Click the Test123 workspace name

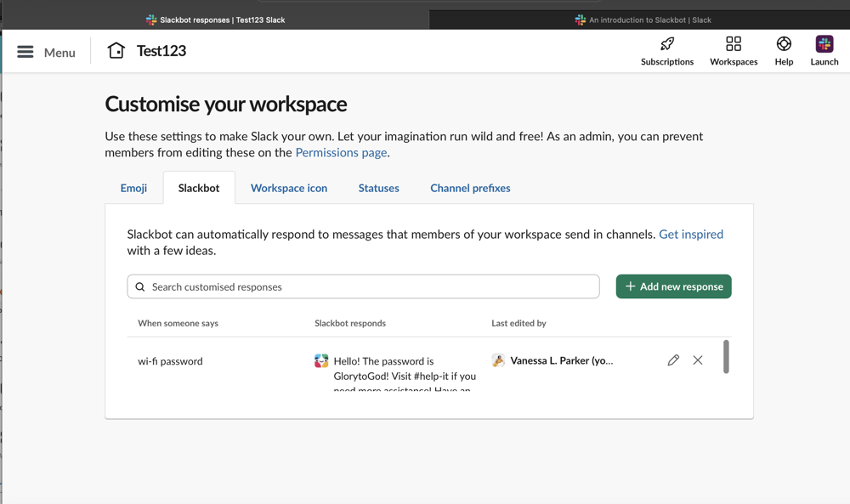161,51
